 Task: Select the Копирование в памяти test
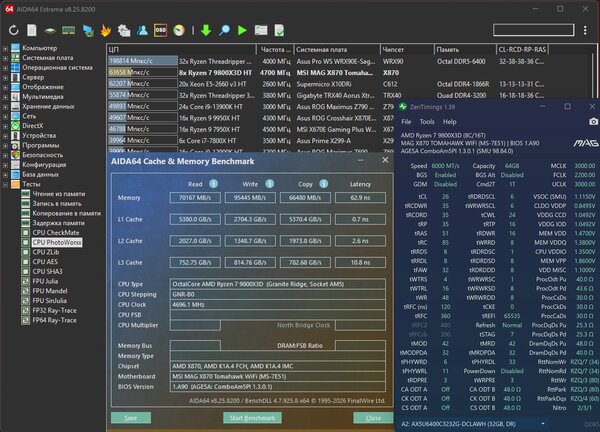pos(67,213)
